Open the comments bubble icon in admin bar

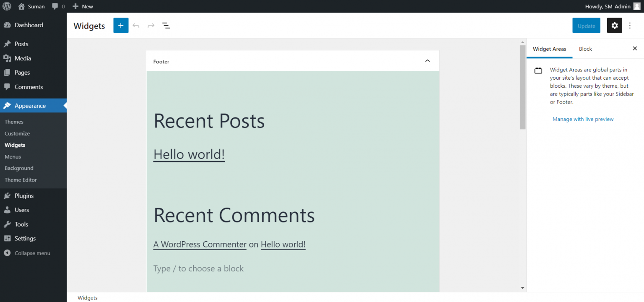[x=55, y=7]
